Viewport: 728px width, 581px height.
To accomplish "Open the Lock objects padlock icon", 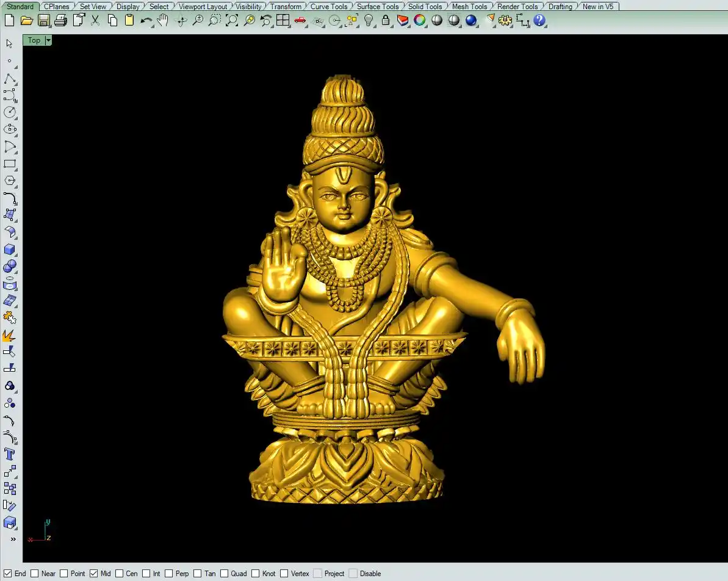I will tap(386, 20).
